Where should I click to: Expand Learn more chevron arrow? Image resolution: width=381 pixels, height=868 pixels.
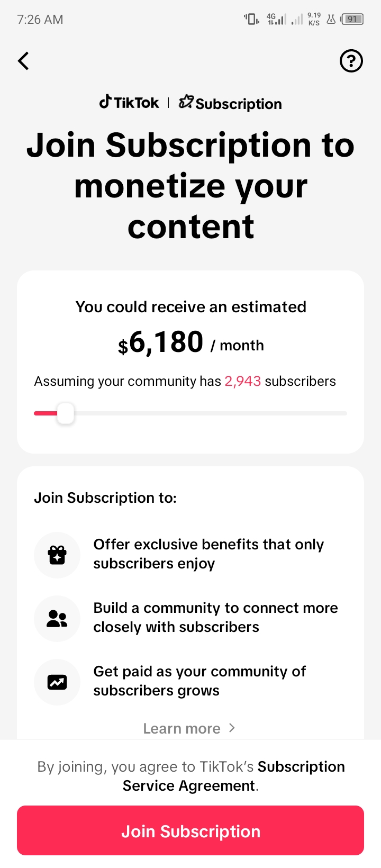[x=232, y=728]
